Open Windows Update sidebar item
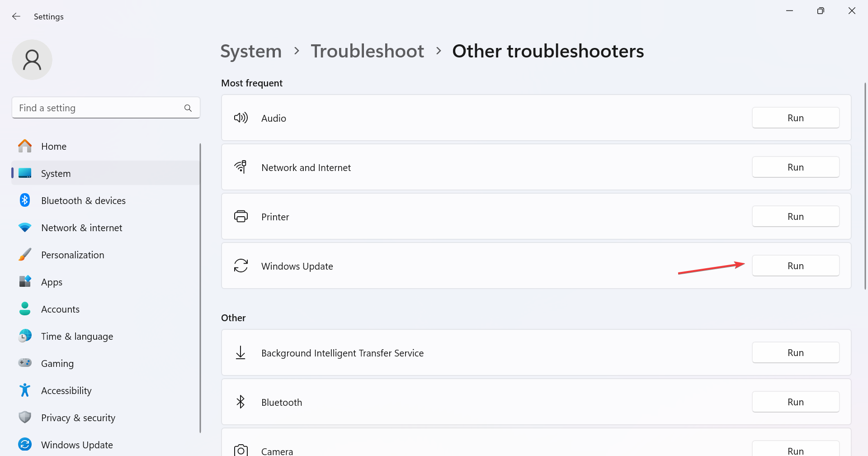The image size is (868, 456). click(77, 445)
